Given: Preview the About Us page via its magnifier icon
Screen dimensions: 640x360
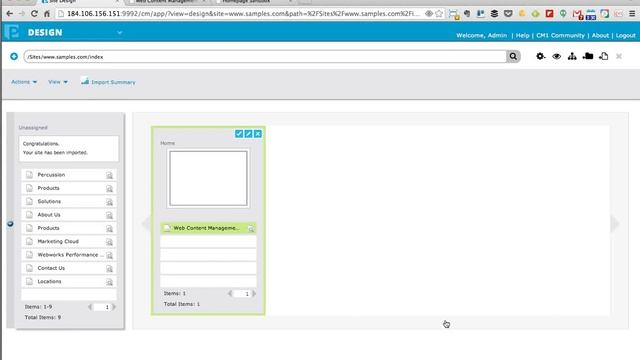Looking at the screenshot, I should click(x=109, y=215).
